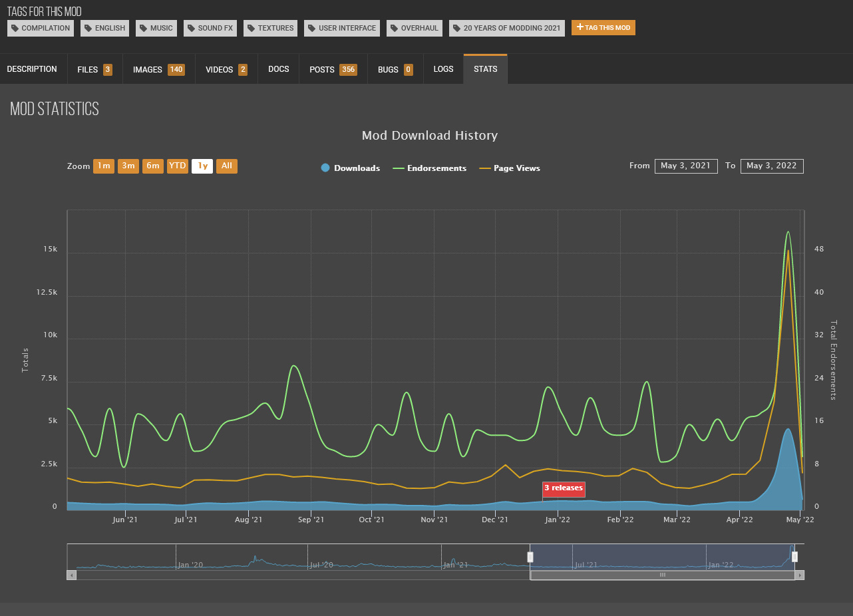Open the 20 YEARS OF MODDING 2021 tag
This screenshot has height=616, width=853.
(x=507, y=28)
